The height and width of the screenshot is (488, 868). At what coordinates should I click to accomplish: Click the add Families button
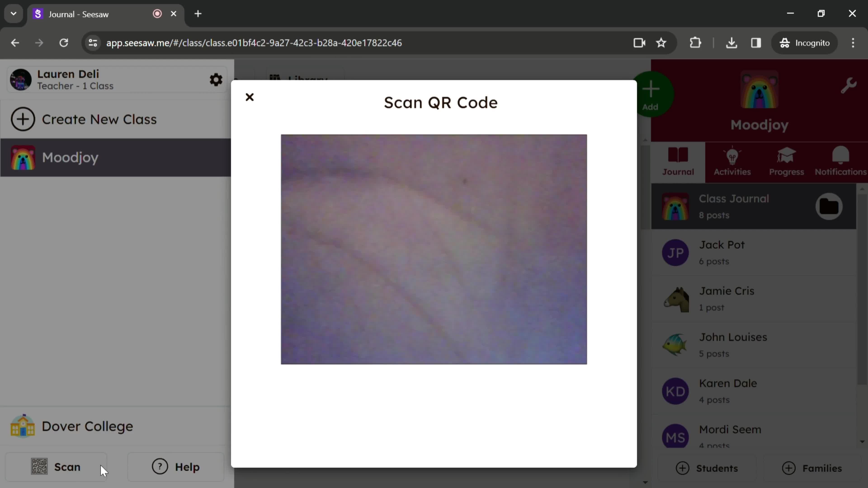(812, 468)
